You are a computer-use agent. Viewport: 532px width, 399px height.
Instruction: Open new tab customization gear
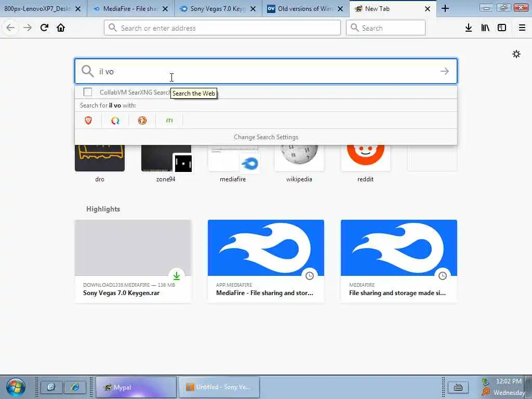516,54
